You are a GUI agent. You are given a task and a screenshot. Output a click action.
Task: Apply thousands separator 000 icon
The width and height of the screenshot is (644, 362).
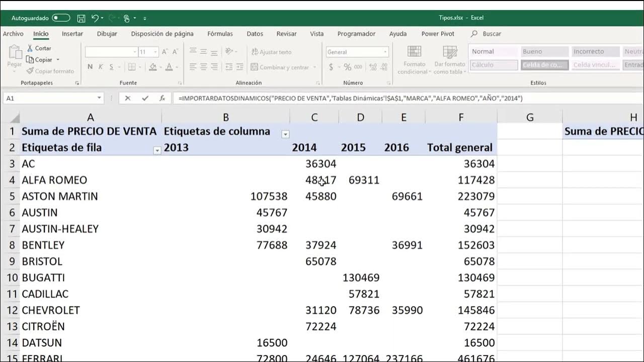pos(358,67)
